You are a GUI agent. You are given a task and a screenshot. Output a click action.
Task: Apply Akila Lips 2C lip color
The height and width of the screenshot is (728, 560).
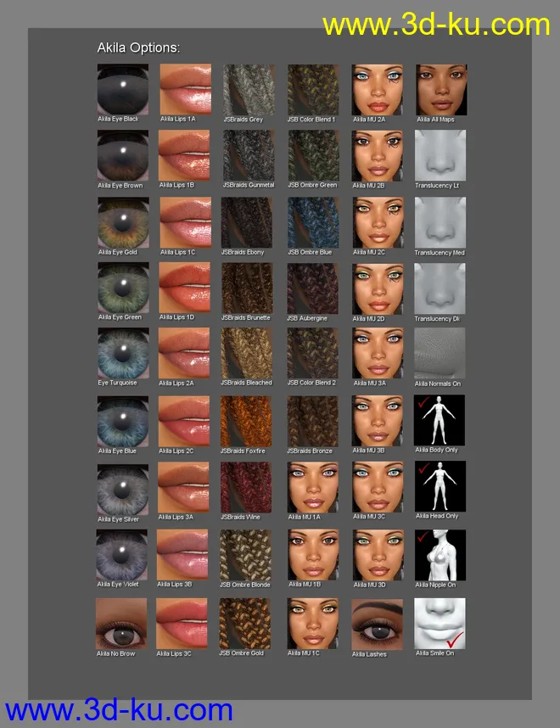(x=183, y=421)
